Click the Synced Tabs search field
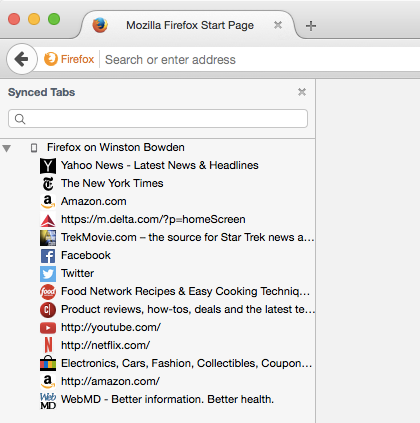420x423 pixels. [x=158, y=119]
